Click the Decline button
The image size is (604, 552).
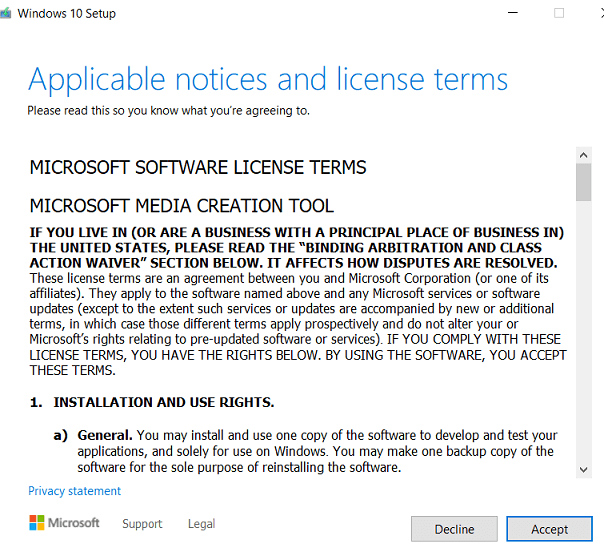coord(454,529)
